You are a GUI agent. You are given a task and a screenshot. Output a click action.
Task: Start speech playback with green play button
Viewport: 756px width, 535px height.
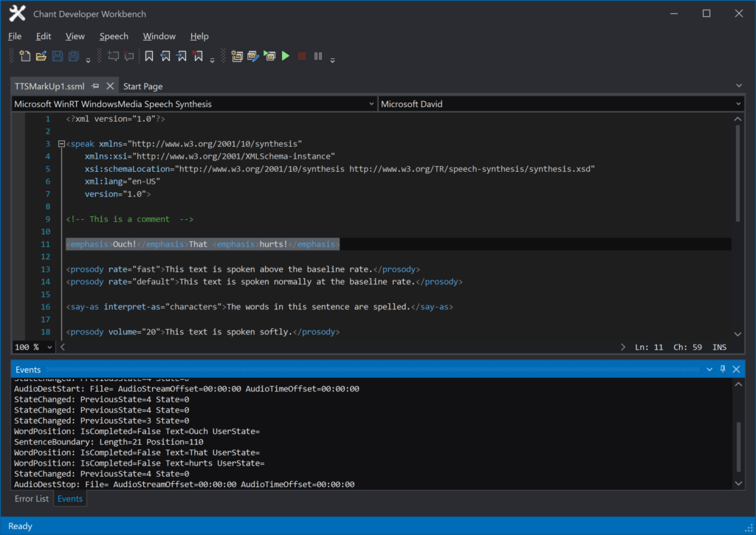[286, 56]
